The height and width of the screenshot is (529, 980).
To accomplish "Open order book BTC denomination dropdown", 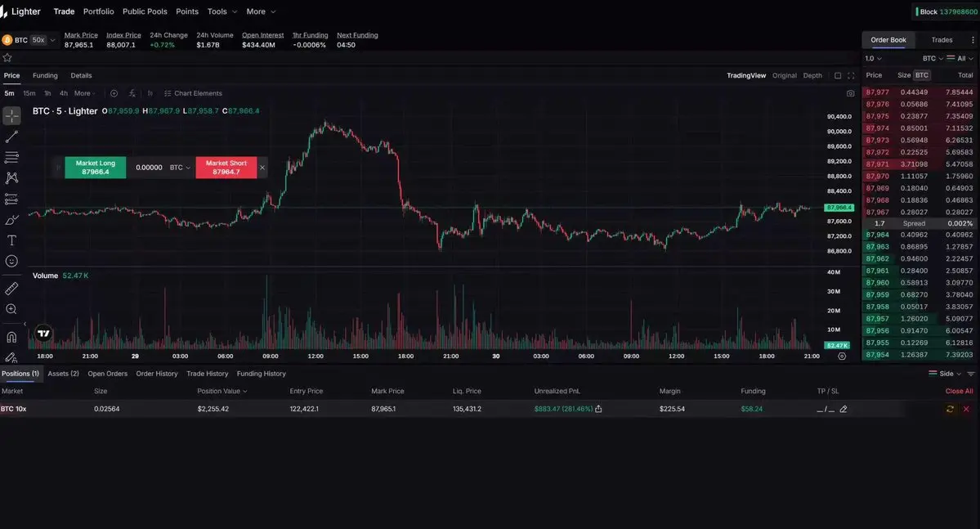I will (x=933, y=58).
